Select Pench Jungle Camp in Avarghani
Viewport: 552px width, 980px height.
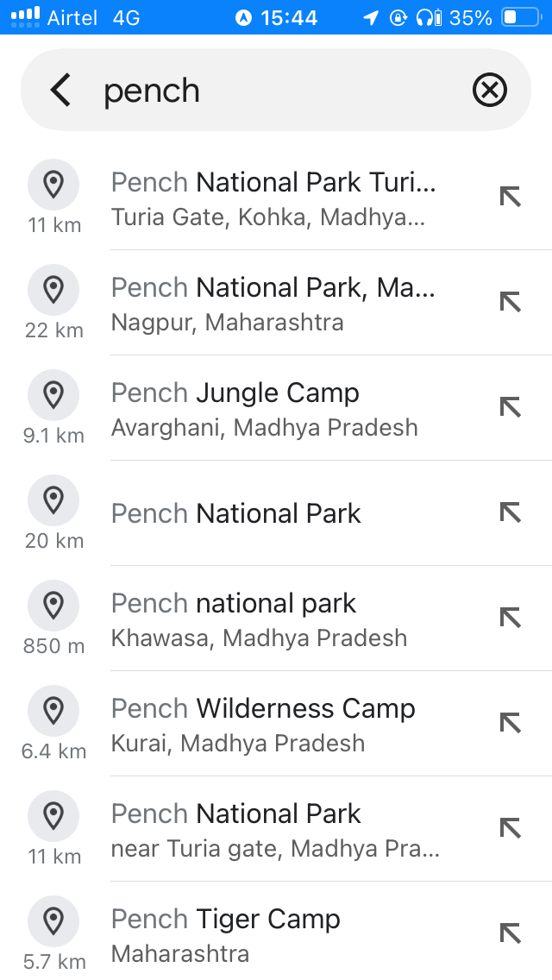pyautogui.click(x=276, y=408)
